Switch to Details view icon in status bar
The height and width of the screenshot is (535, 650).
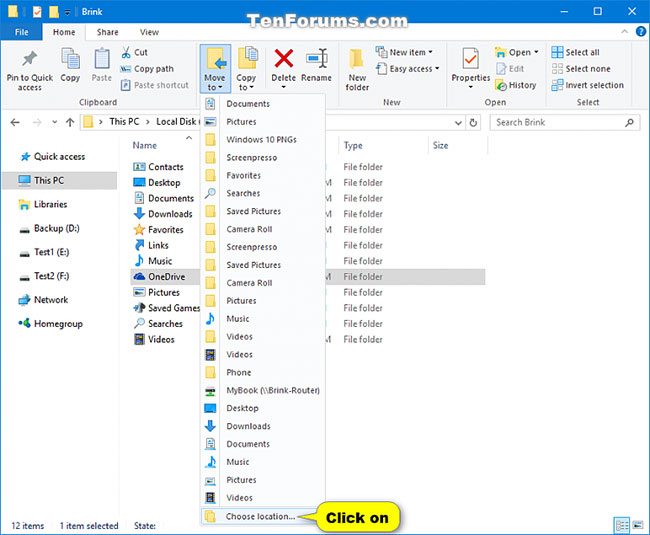click(x=622, y=525)
